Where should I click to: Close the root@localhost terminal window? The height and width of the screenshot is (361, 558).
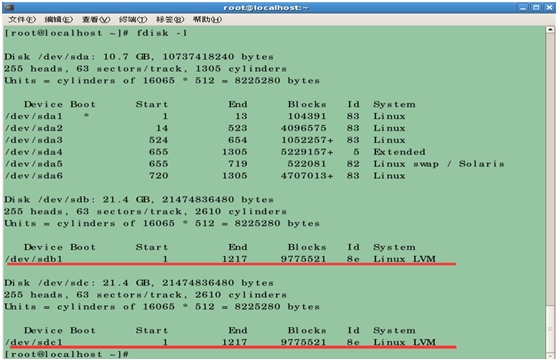pyautogui.click(x=549, y=7)
